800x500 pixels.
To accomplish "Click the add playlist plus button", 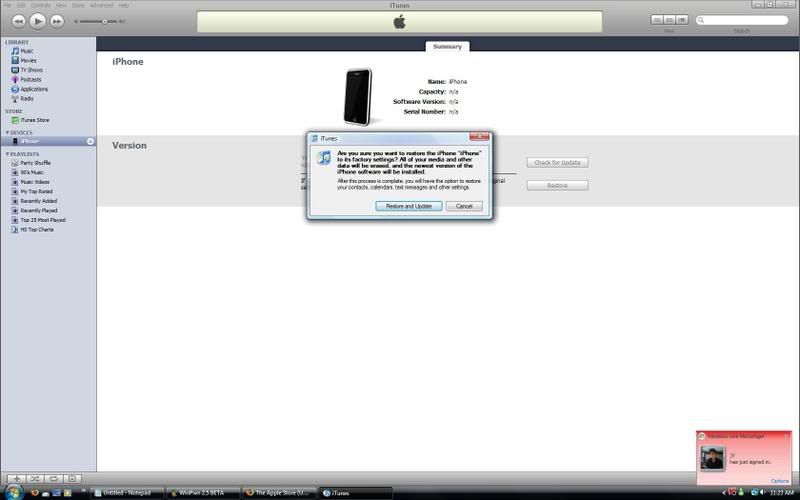I will 16,479.
